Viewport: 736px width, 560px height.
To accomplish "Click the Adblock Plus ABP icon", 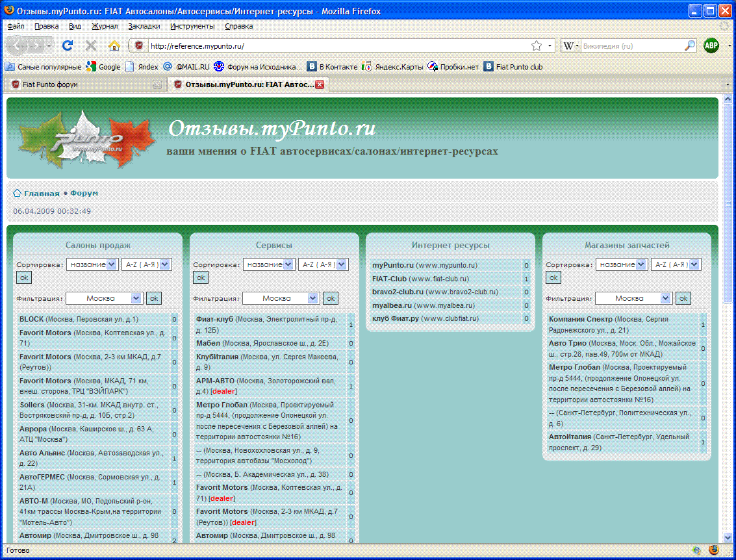I will point(711,45).
